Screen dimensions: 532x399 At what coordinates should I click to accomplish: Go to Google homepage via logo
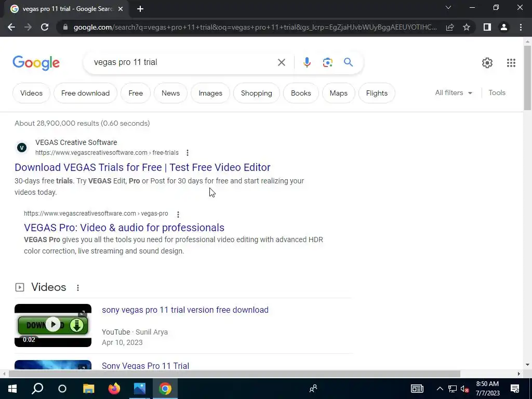click(36, 63)
